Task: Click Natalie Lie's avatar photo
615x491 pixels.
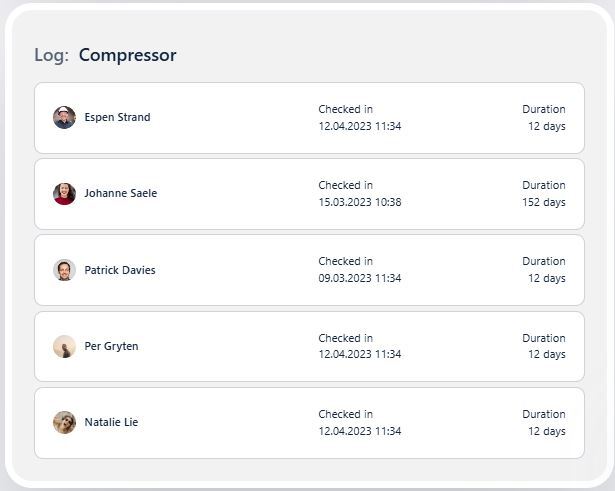Action: (64, 422)
